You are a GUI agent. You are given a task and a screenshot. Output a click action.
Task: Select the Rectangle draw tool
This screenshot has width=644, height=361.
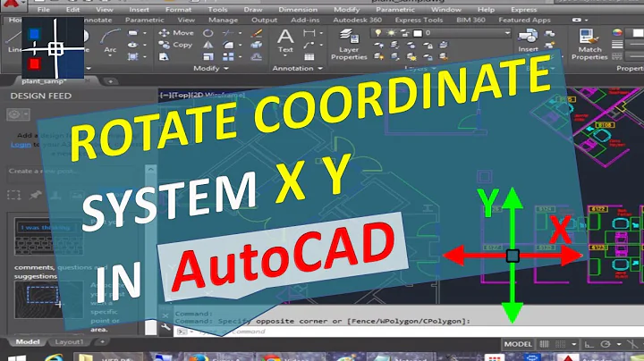point(132,33)
